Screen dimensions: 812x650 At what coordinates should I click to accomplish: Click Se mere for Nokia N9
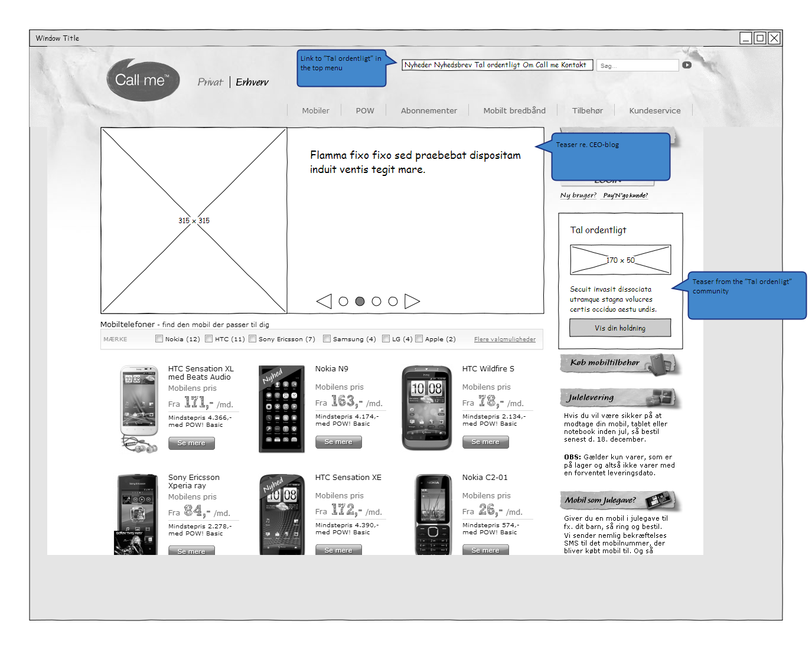[x=338, y=442]
